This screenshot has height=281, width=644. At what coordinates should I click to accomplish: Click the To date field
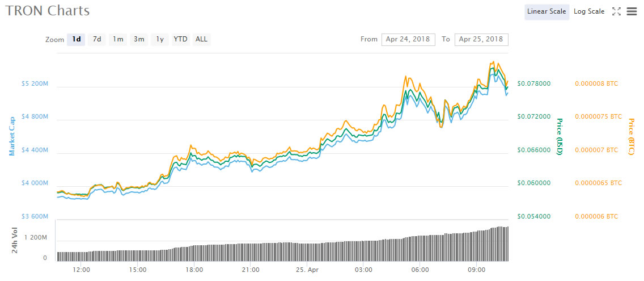pos(481,40)
